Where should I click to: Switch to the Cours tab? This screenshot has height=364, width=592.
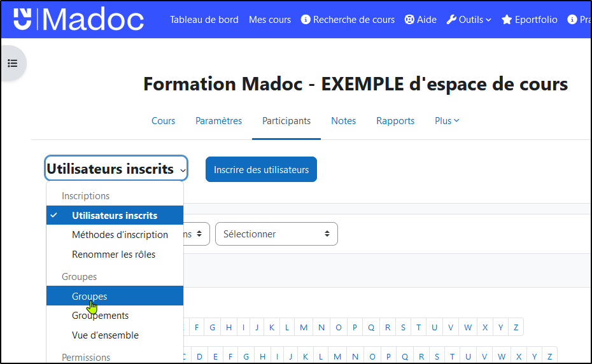[163, 121]
